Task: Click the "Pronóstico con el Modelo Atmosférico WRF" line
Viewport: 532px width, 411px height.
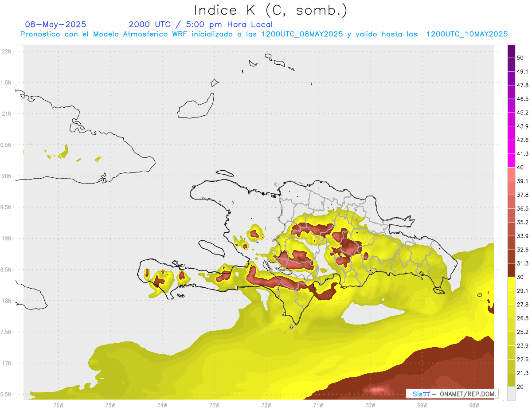Action: tap(264, 34)
